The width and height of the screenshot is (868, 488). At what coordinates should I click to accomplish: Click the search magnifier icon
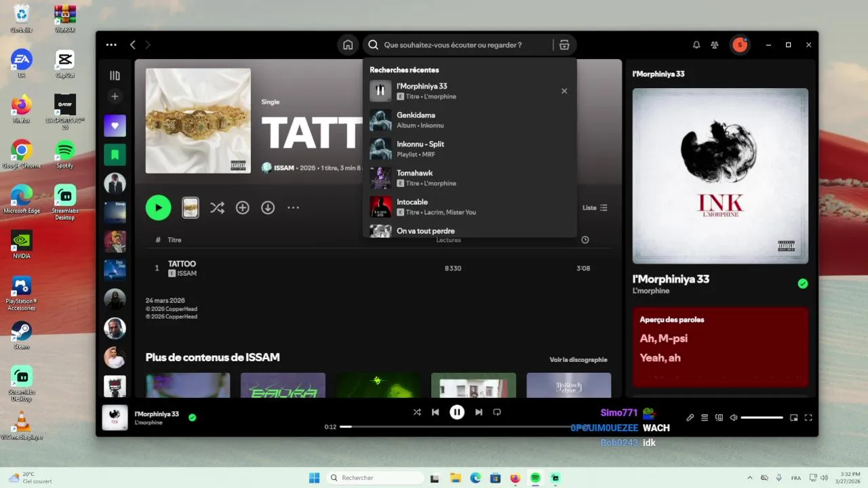pyautogui.click(x=373, y=45)
